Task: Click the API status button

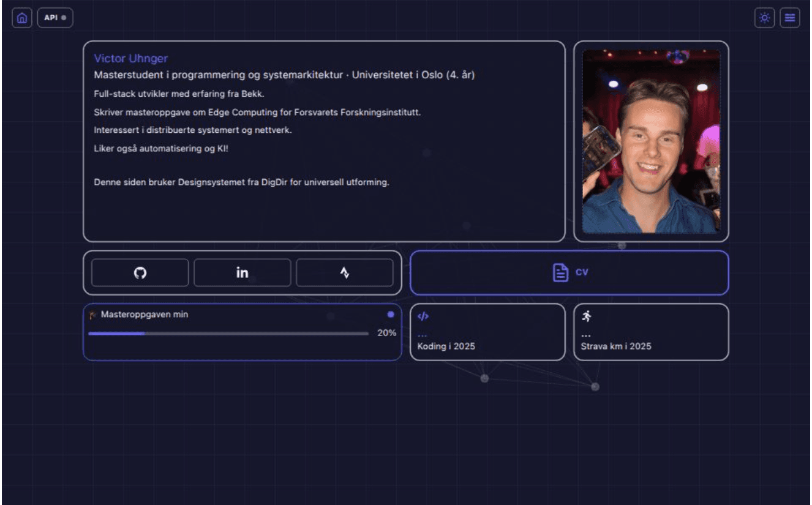Action: 51,18
